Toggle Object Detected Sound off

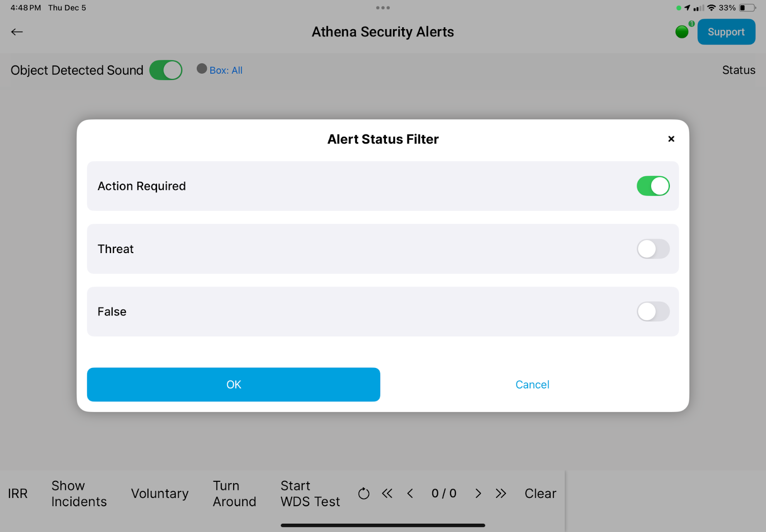[x=166, y=70]
